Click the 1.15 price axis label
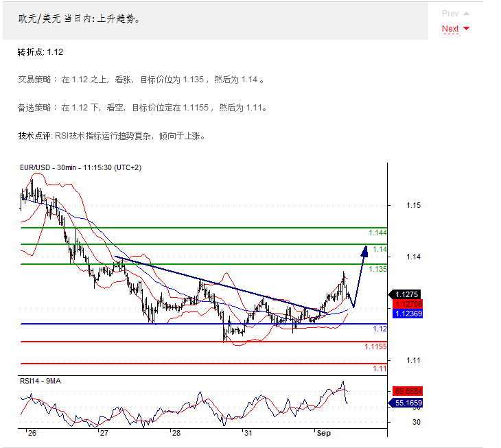This screenshot has width=501, height=448. pyautogui.click(x=413, y=205)
